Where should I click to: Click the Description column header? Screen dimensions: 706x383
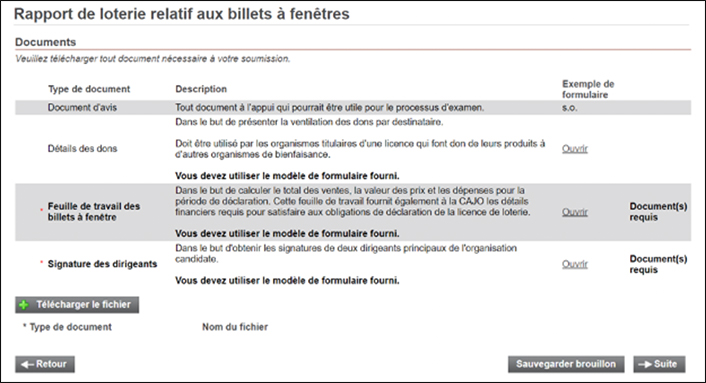[201, 89]
